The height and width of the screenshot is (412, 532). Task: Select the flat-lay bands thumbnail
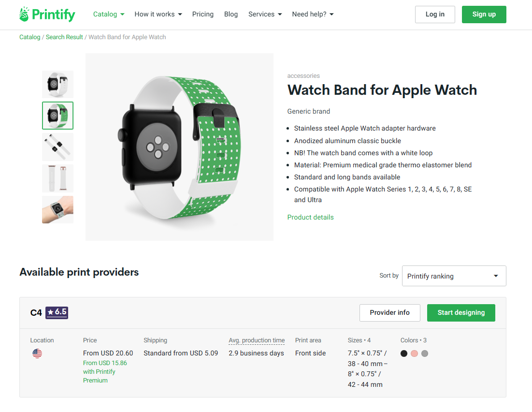click(x=58, y=147)
